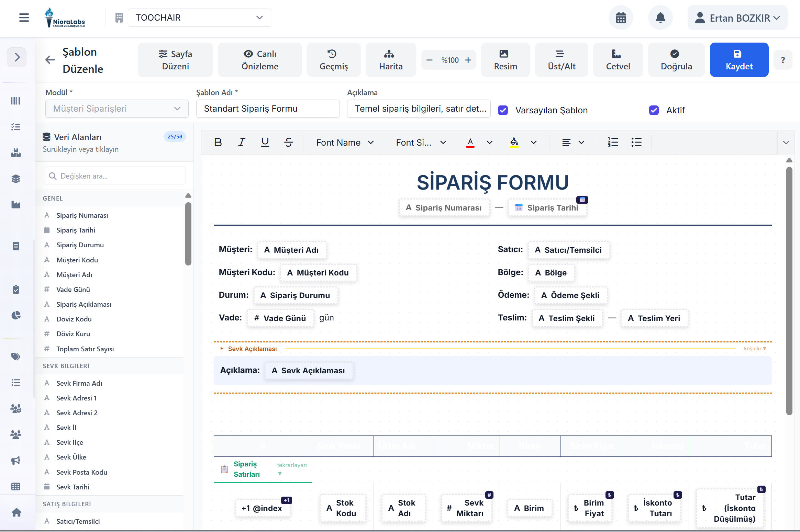Click the Doğrula validate button

point(676,60)
